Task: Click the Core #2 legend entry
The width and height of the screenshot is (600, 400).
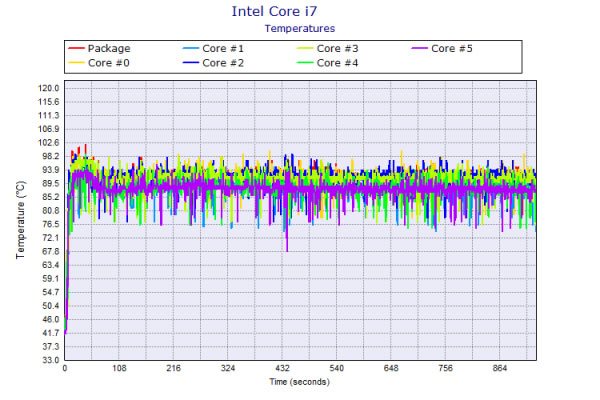Action: pyautogui.click(x=214, y=63)
